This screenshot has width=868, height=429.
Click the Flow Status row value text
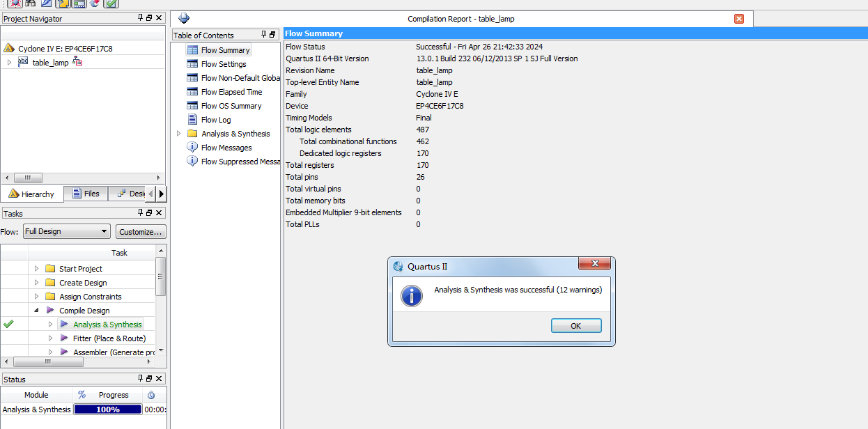pyautogui.click(x=479, y=47)
